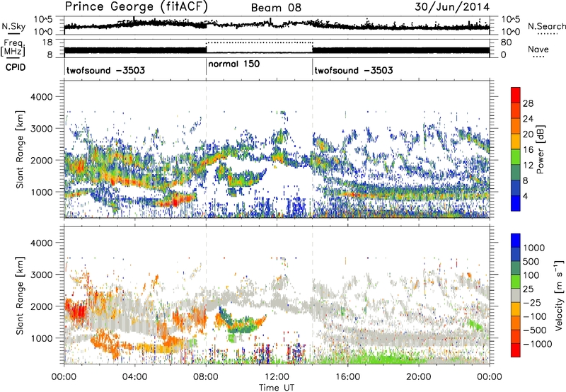Pick the light green segment of velocity colorbar
Viewport: 566px width, 392px height.
[x=516, y=282]
